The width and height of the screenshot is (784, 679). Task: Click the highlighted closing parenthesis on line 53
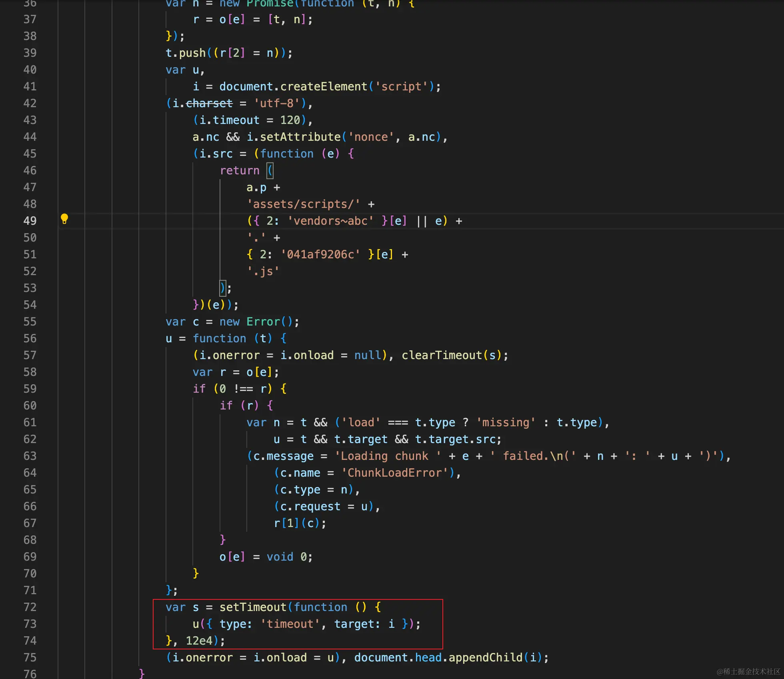(223, 288)
